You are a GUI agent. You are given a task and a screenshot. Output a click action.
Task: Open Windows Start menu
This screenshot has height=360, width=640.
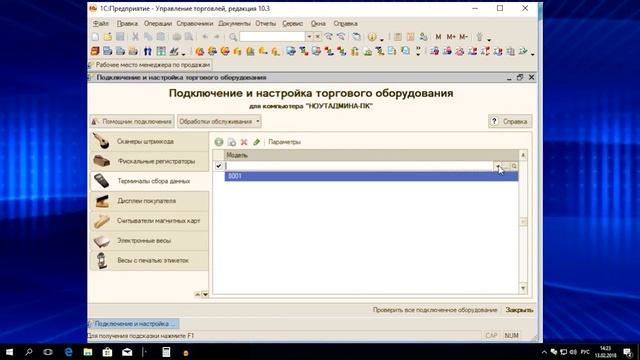pyautogui.click(x=9, y=352)
